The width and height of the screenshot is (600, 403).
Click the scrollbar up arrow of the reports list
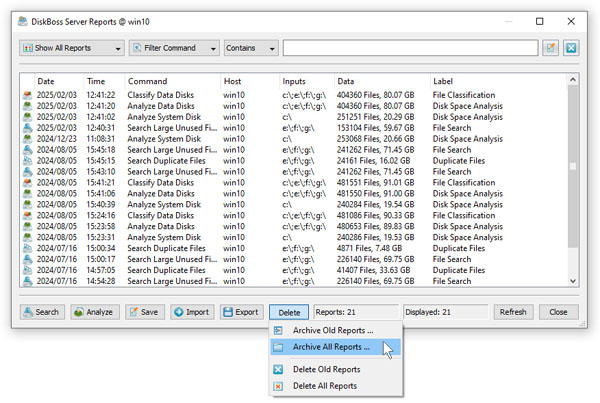pyautogui.click(x=573, y=80)
